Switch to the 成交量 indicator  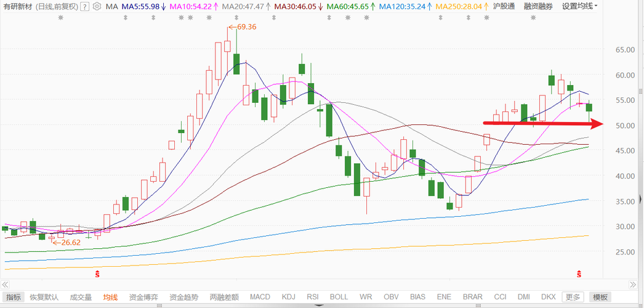[81, 297]
